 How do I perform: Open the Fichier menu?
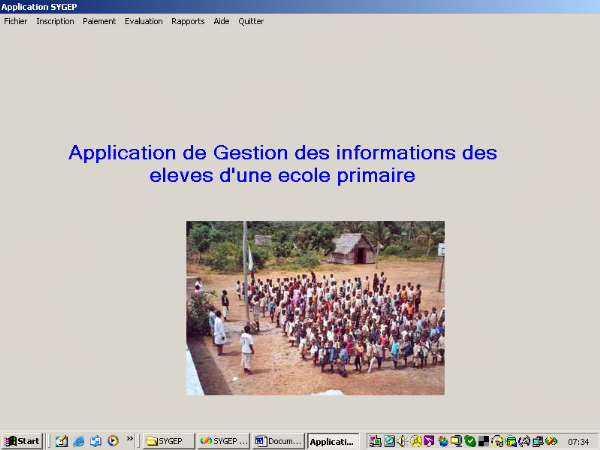click(x=15, y=21)
